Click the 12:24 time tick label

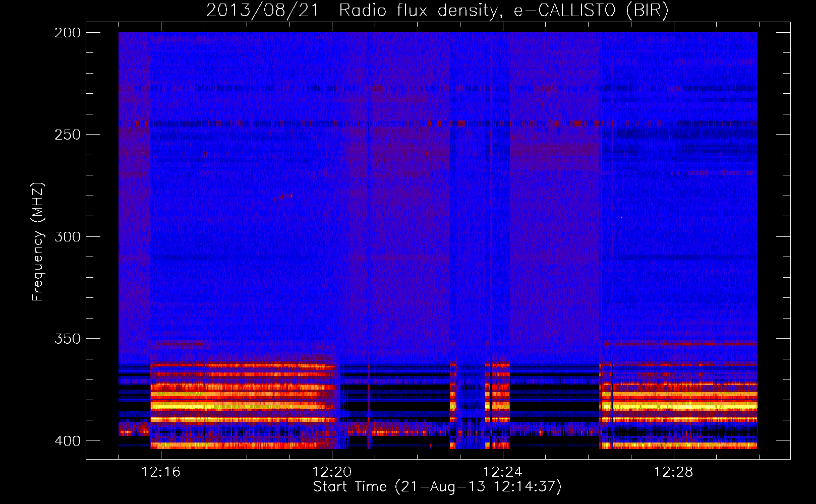tap(503, 472)
